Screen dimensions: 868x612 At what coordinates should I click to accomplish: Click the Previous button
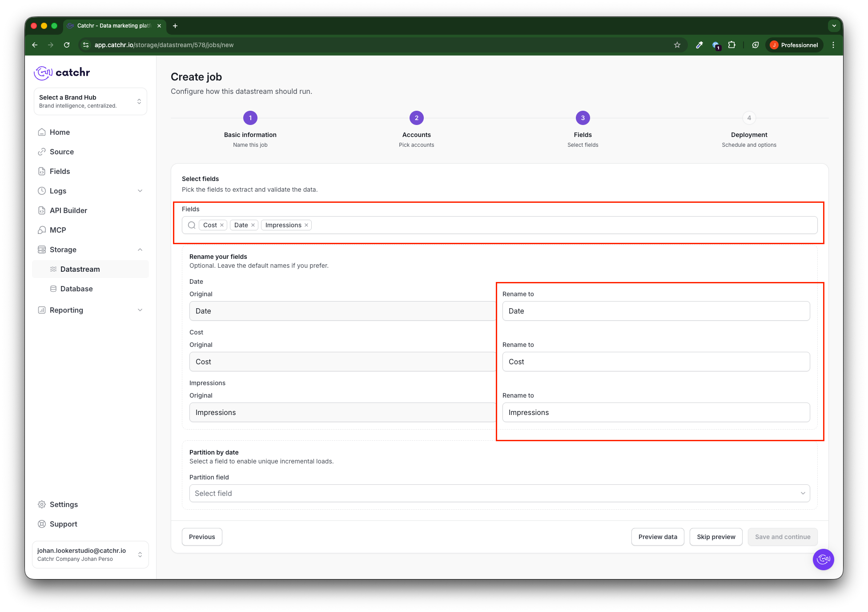tap(202, 537)
